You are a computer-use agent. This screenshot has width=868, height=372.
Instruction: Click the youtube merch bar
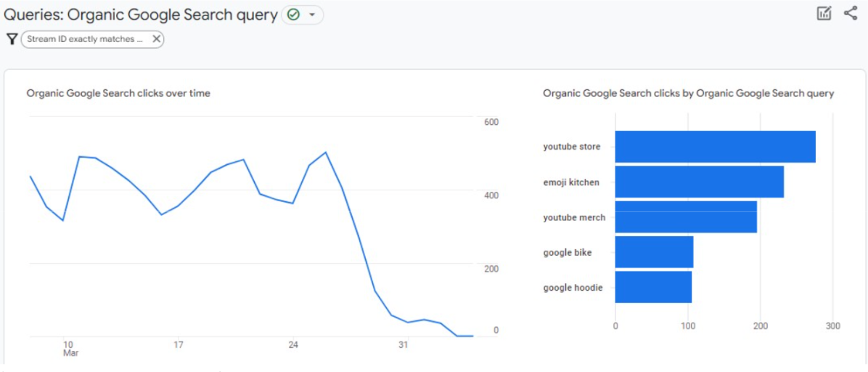(x=686, y=217)
